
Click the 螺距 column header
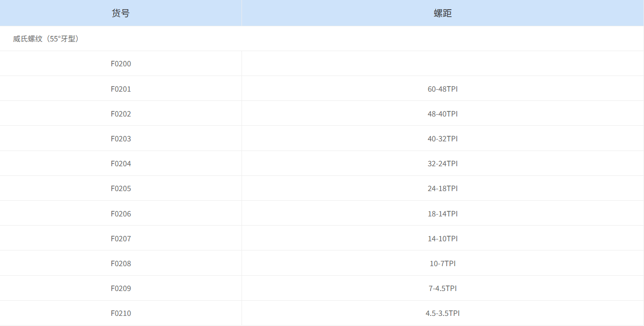coord(443,13)
